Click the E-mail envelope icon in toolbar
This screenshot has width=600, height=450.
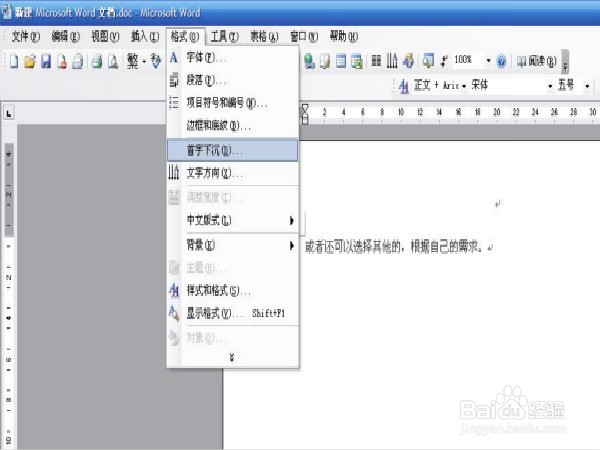[78, 61]
